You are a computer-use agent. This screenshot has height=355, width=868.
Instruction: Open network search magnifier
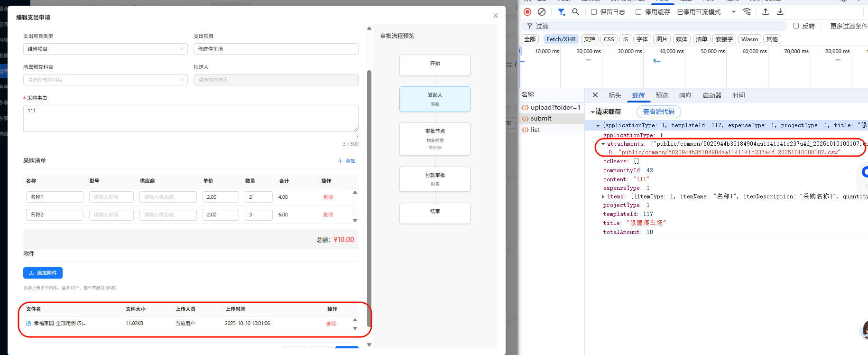576,12
